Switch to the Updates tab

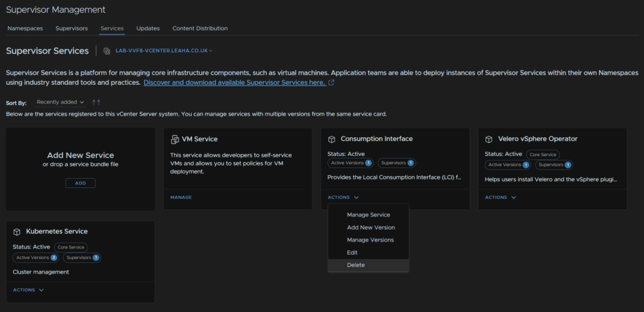148,28
